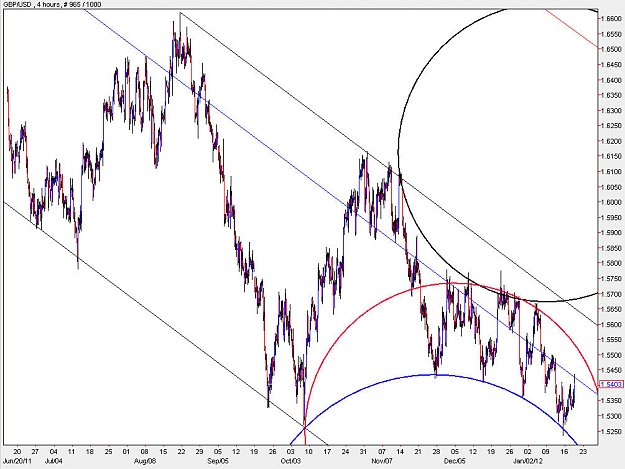Select the Jul/04 month label
625x469 pixels.
(53, 461)
